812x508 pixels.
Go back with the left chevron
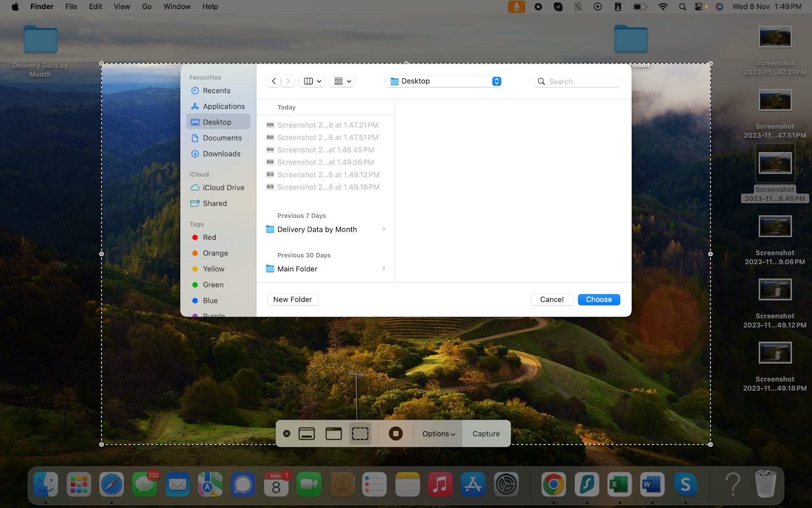274,81
